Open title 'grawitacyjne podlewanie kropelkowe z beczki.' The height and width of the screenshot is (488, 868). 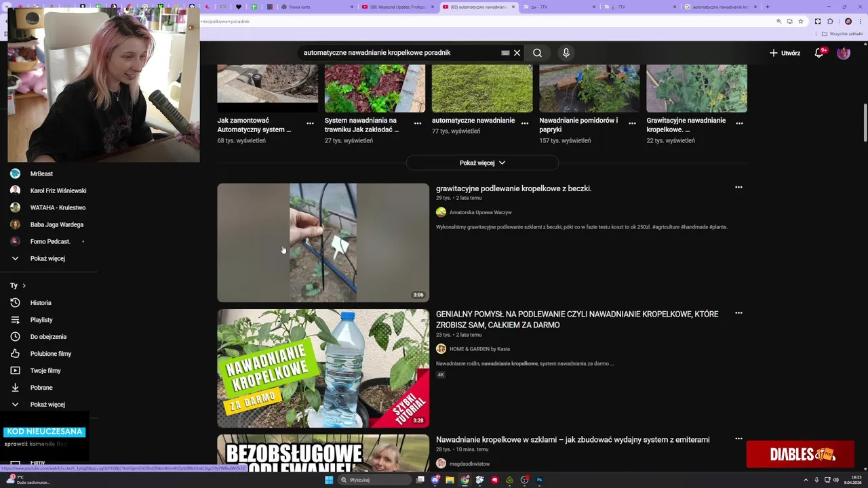tap(513, 188)
